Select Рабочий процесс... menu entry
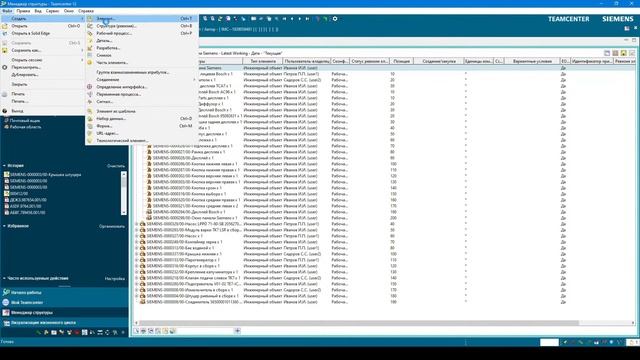 point(142,33)
